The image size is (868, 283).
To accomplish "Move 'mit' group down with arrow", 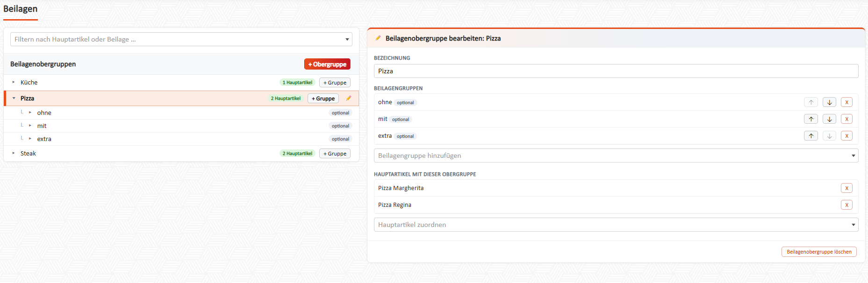I will 829,119.
